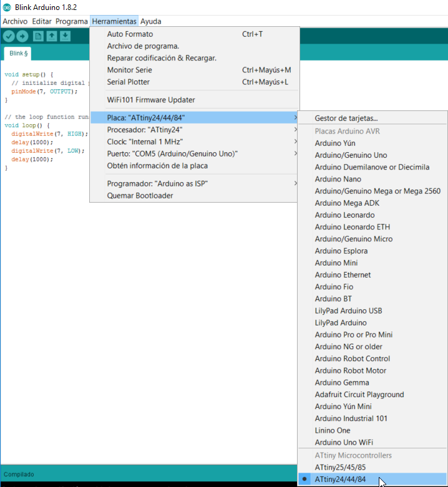Select Arduino Duemilanove or Diecimila
The image size is (448, 487).
tap(373, 167)
